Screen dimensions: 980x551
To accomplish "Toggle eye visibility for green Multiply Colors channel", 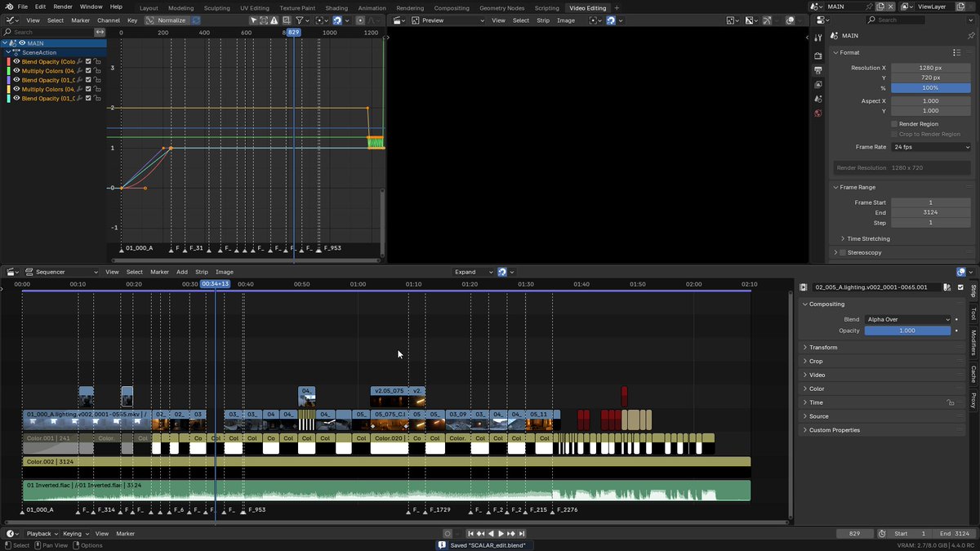I will tap(16, 71).
